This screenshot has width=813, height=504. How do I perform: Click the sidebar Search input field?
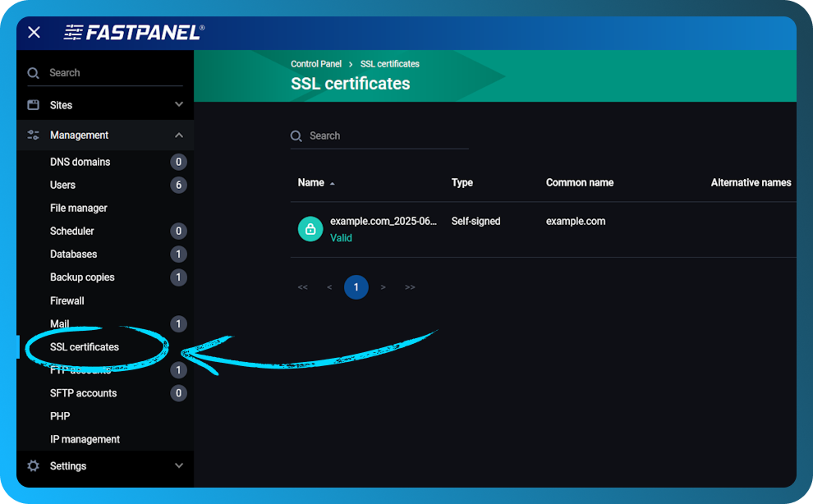pos(99,72)
